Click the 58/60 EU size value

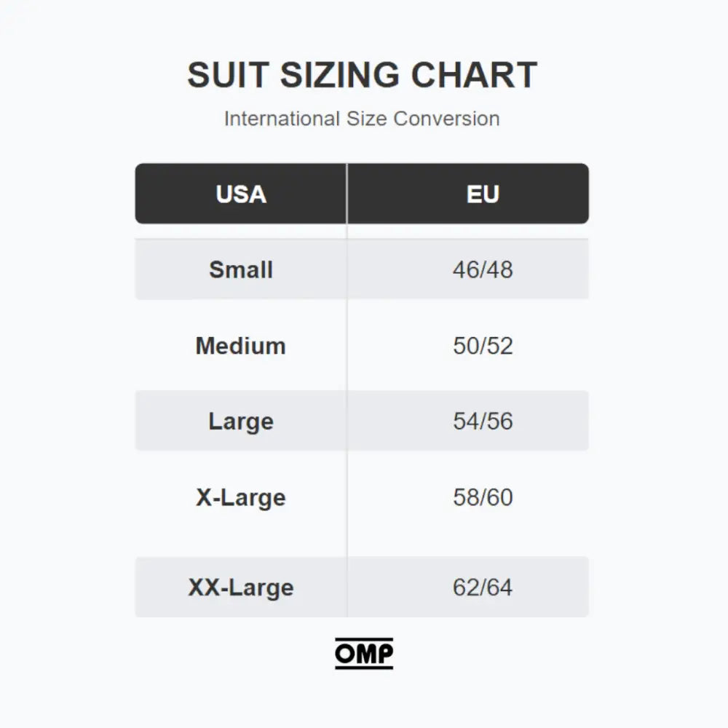pos(483,497)
